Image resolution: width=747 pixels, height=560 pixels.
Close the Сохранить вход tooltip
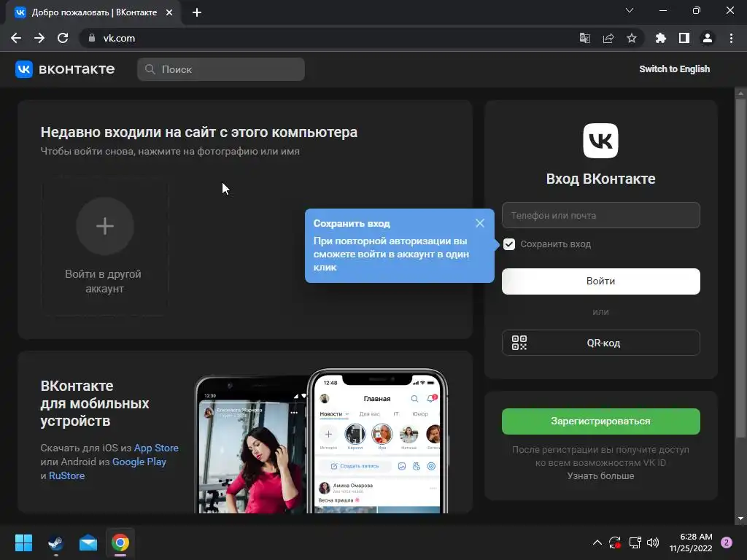(480, 223)
